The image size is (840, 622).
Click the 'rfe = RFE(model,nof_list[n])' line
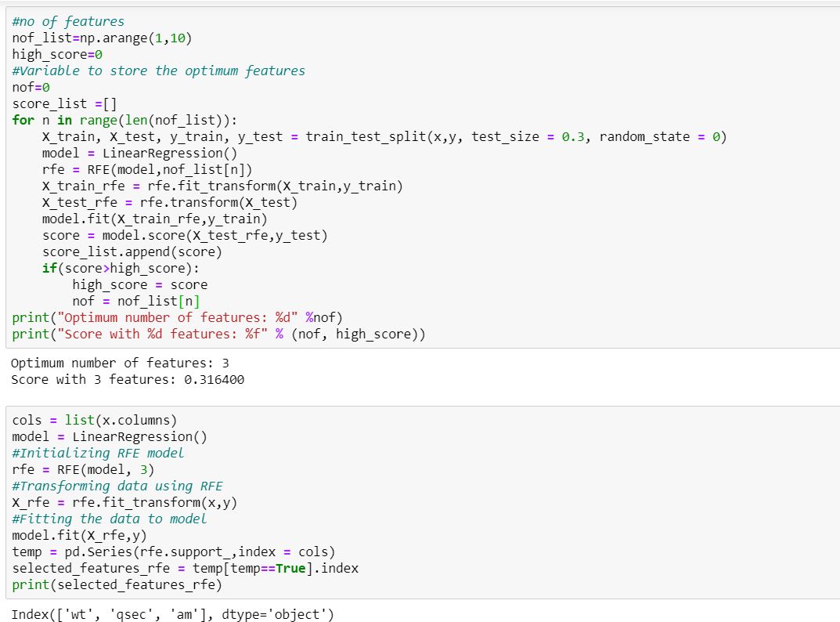tap(147, 169)
